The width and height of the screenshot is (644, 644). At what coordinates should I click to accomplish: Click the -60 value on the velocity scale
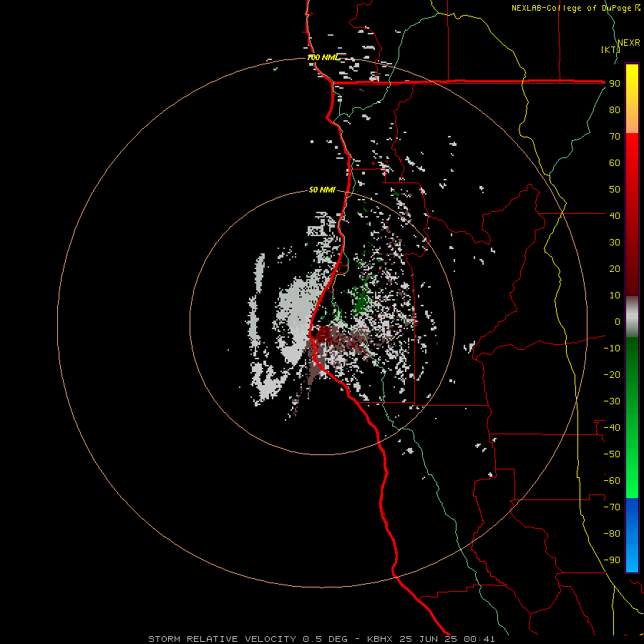(x=612, y=481)
